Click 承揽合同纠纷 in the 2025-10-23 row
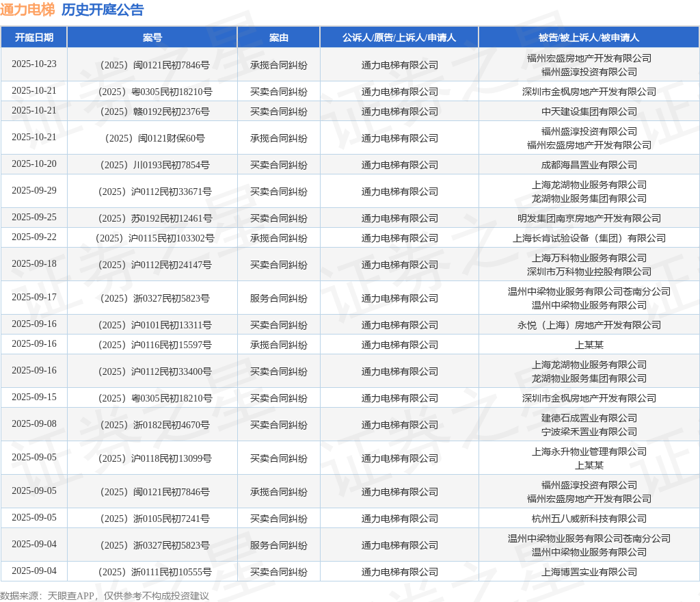Image resolution: width=700 pixels, height=602 pixels. click(279, 65)
